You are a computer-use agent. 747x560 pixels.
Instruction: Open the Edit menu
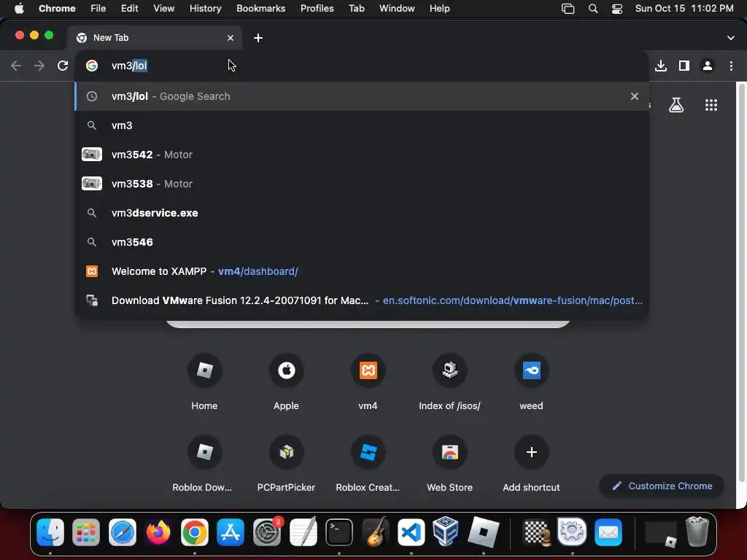[130, 9]
